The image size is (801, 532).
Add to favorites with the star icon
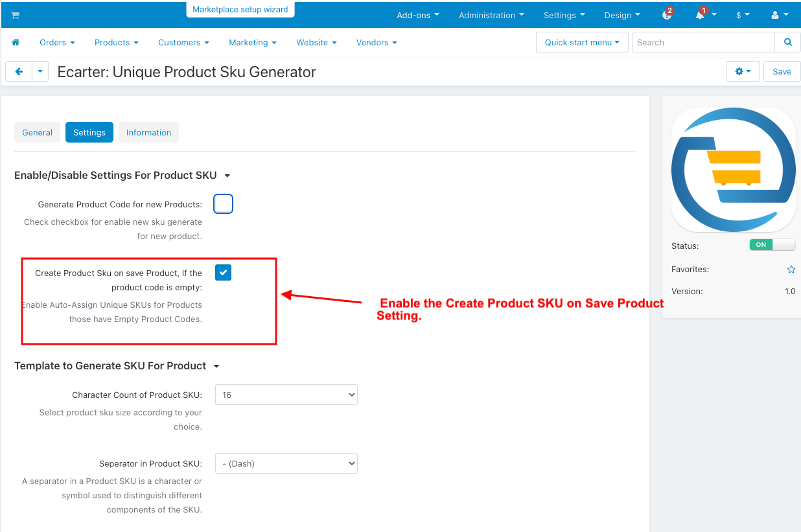click(x=791, y=270)
